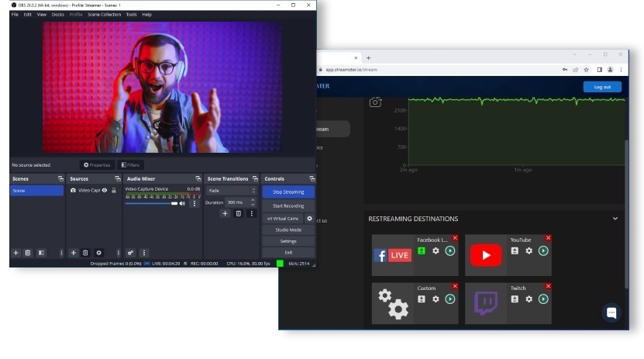Open the browser tab search chevron
The width and height of the screenshot is (644, 359).
574,54
